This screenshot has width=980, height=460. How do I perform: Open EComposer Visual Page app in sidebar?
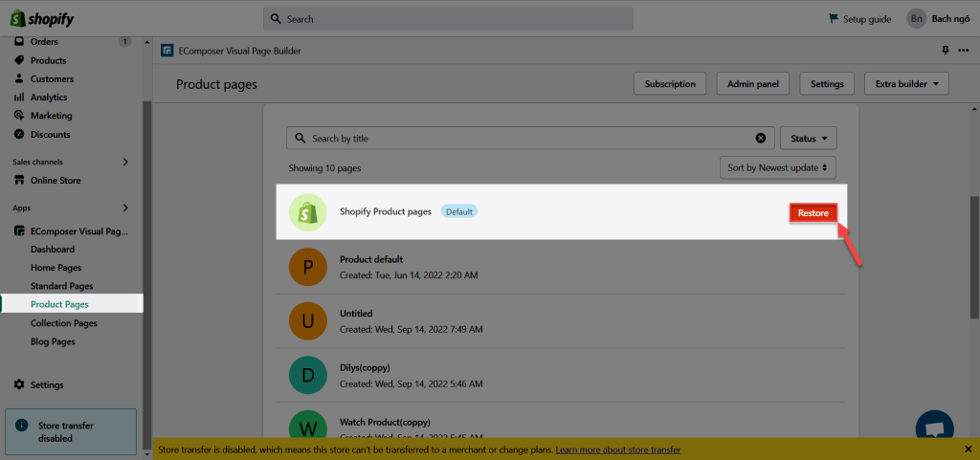point(79,230)
